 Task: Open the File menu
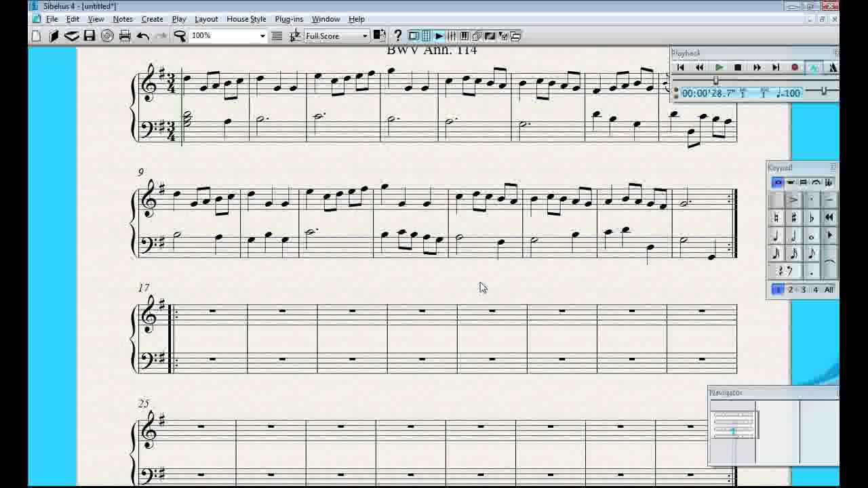tap(52, 19)
